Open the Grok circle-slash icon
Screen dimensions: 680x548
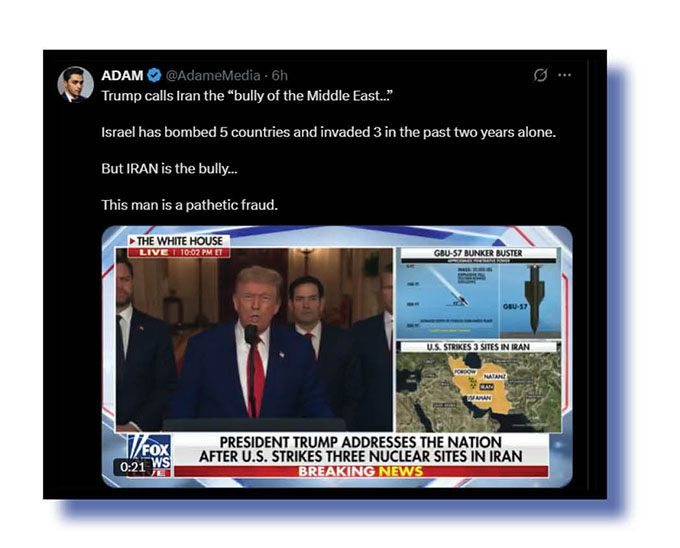click(540, 75)
